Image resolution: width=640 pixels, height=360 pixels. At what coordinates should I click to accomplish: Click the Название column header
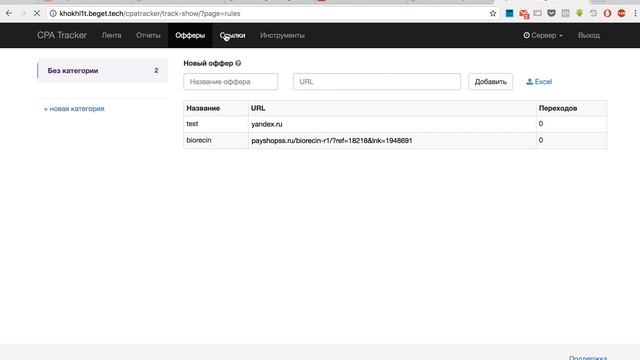click(203, 108)
